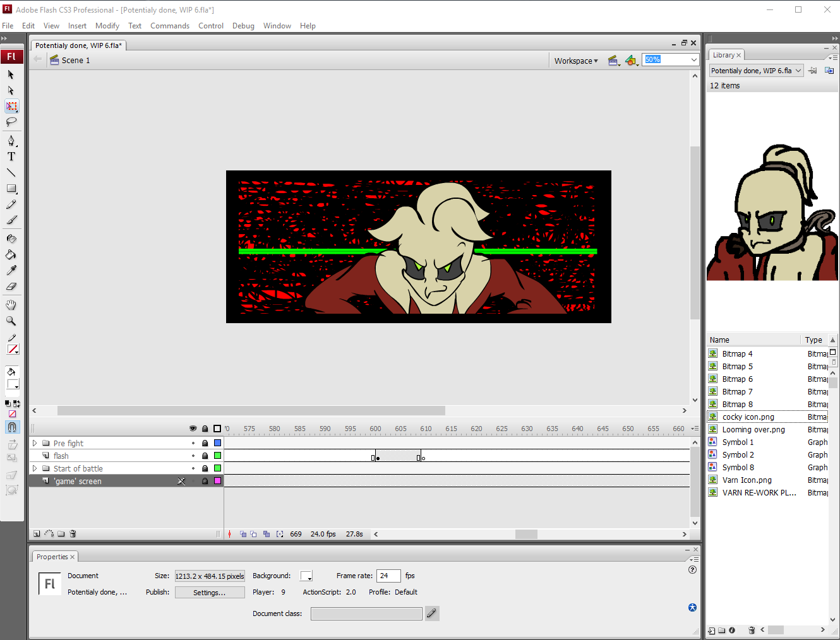The width and height of the screenshot is (840, 640).
Task: Unlock the flash layer
Action: point(205,456)
